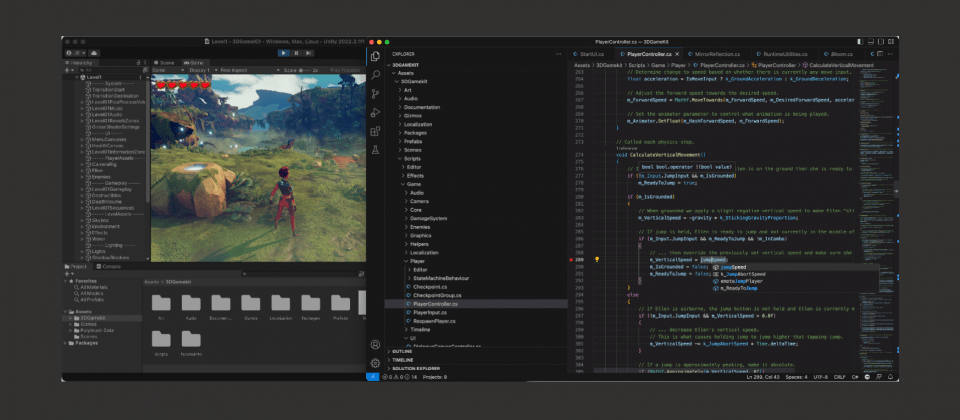960x420 pixels.
Task: Expand the Packages folder in Unity Project tree
Action: (66, 343)
